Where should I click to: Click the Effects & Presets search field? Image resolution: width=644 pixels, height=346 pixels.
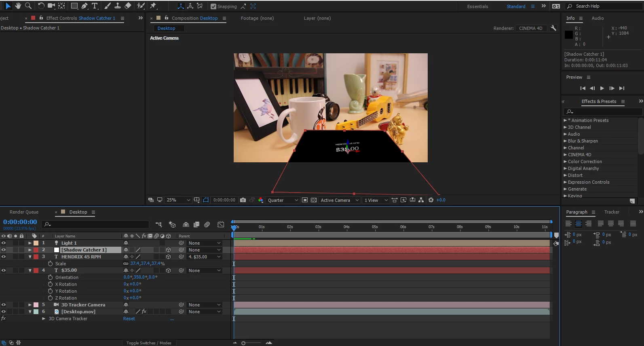point(602,111)
